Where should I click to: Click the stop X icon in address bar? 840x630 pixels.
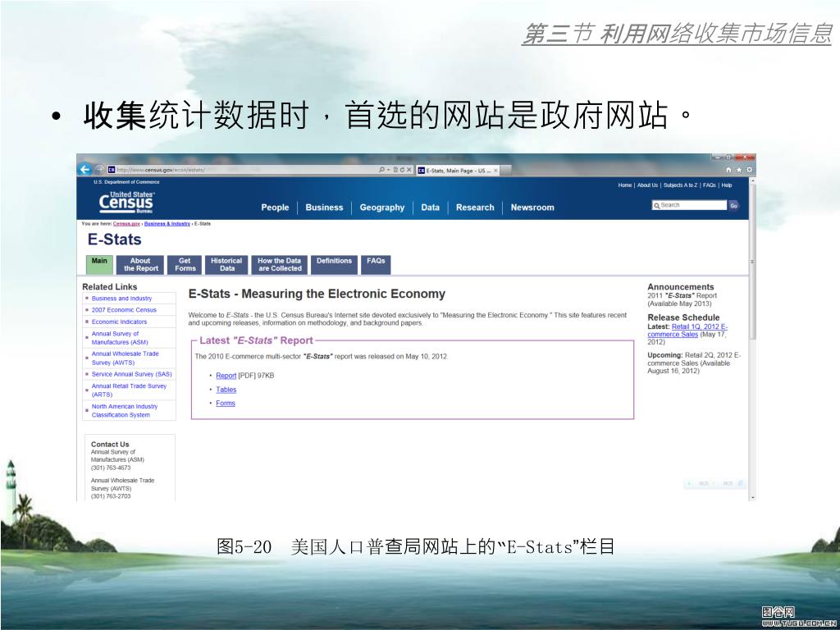(x=409, y=169)
